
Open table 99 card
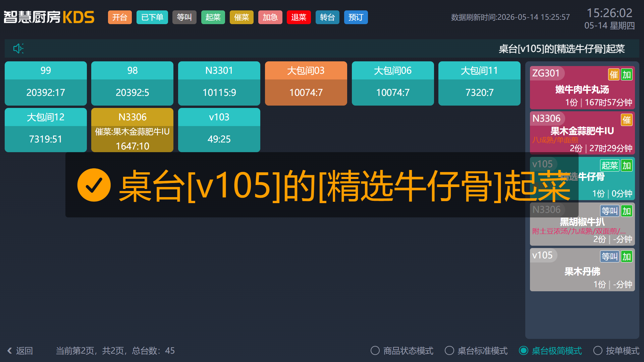tap(46, 83)
